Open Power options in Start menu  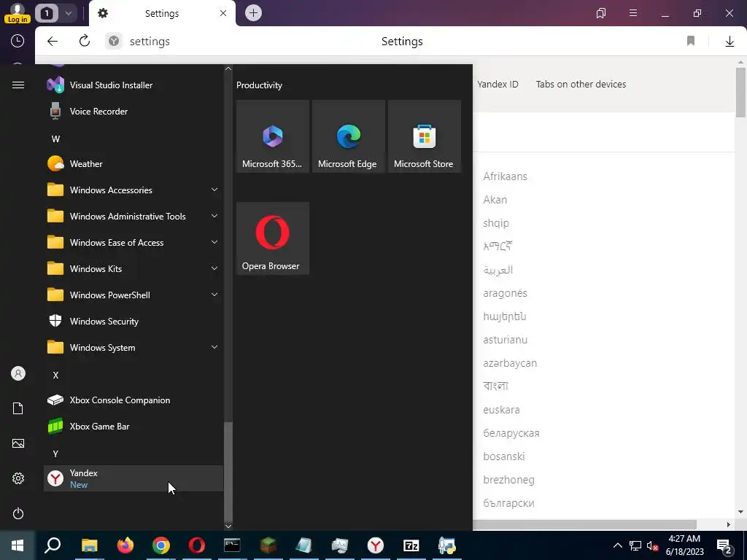pos(18,513)
